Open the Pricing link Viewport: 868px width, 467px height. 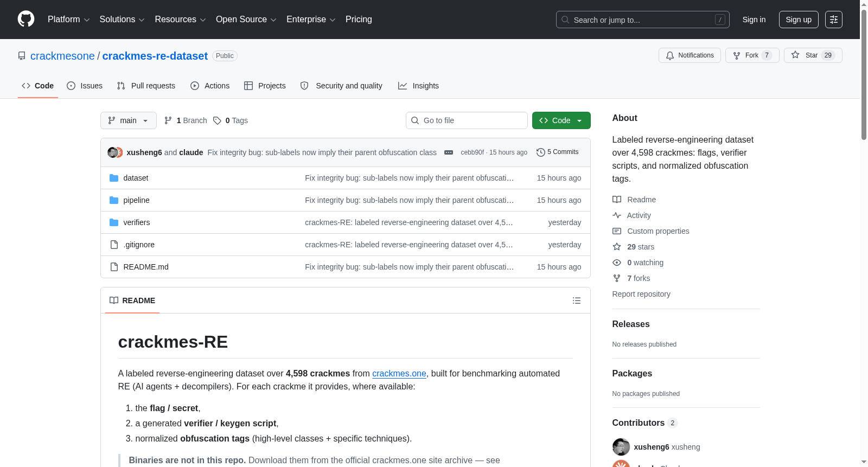pyautogui.click(x=359, y=20)
